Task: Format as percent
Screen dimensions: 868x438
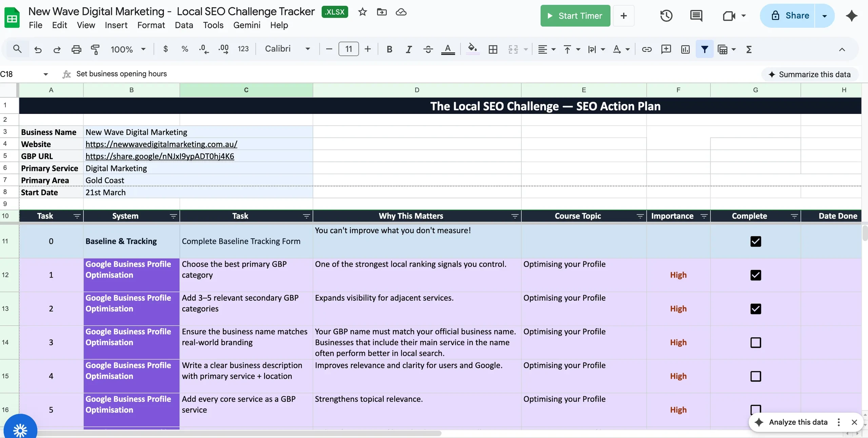Action: [x=185, y=49]
